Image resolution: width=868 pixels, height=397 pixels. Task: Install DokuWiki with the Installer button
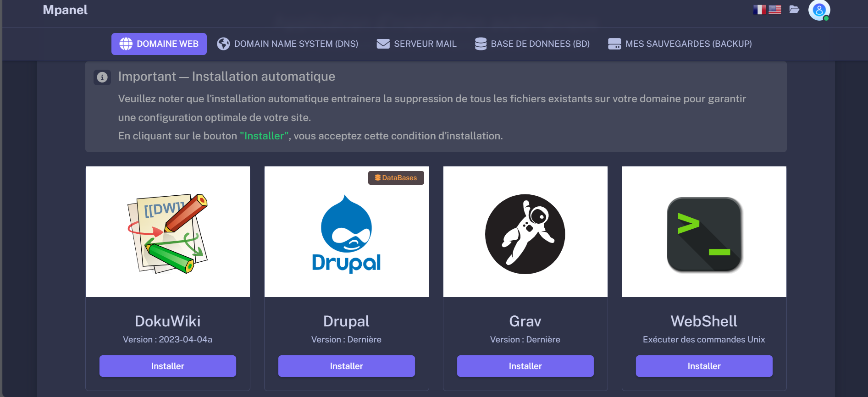(x=168, y=366)
